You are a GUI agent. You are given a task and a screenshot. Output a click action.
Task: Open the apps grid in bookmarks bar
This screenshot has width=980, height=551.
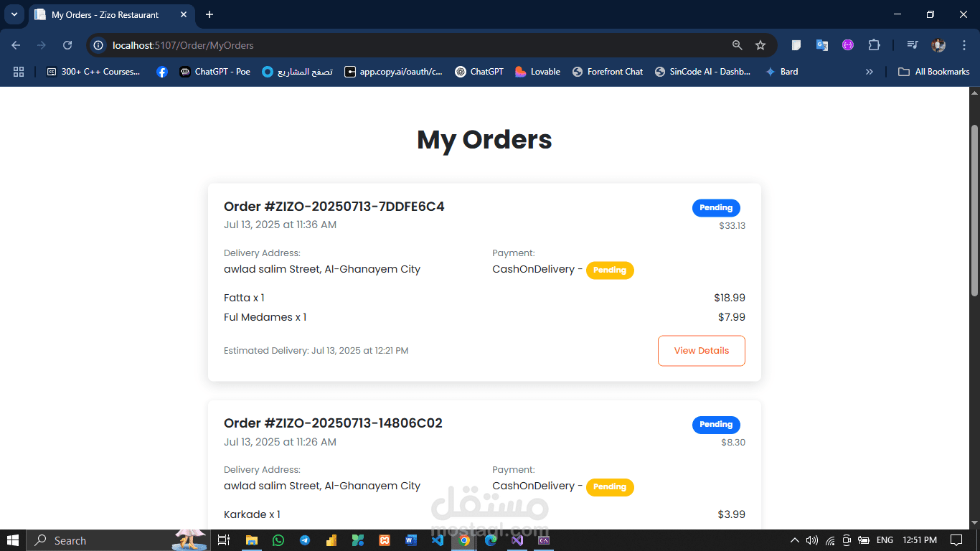pyautogui.click(x=19, y=72)
